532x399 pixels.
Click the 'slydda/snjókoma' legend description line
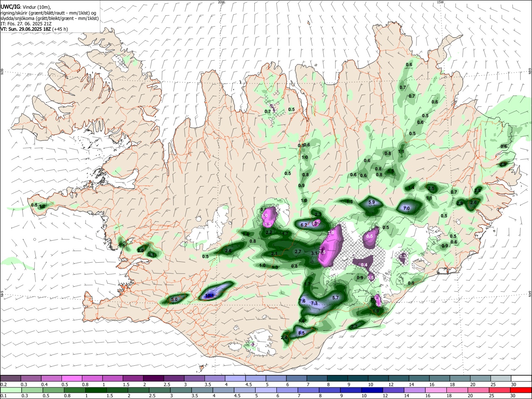(49, 18)
